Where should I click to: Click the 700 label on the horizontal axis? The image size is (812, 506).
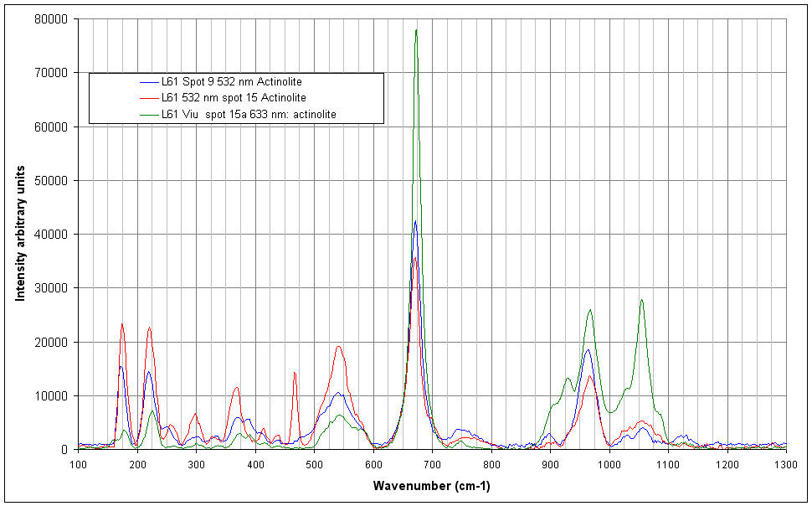tap(432, 463)
